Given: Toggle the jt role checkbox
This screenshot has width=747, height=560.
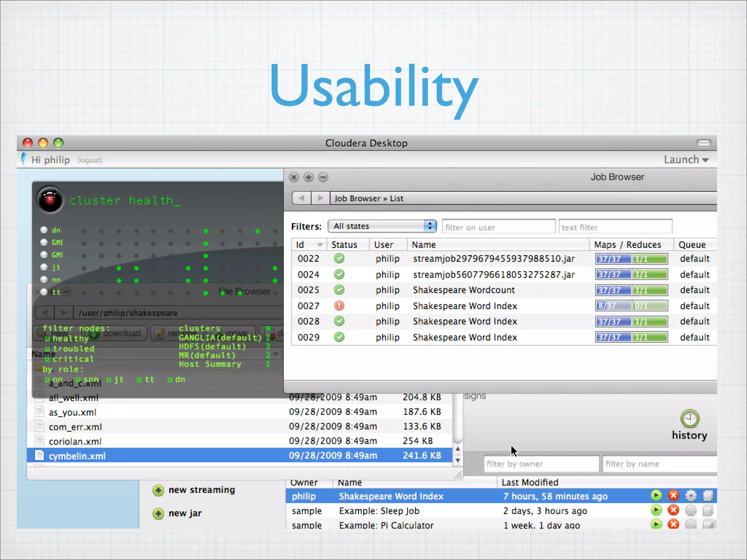Looking at the screenshot, I should tap(109, 380).
